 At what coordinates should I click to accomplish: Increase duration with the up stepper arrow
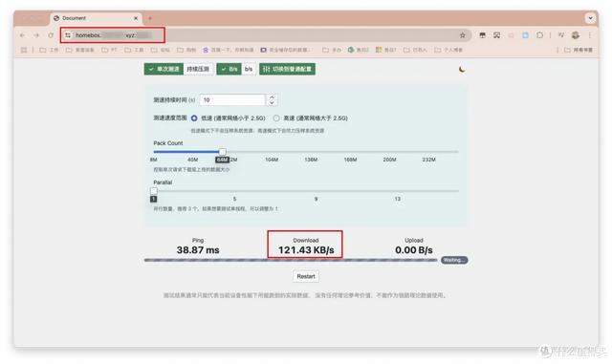tap(272, 97)
